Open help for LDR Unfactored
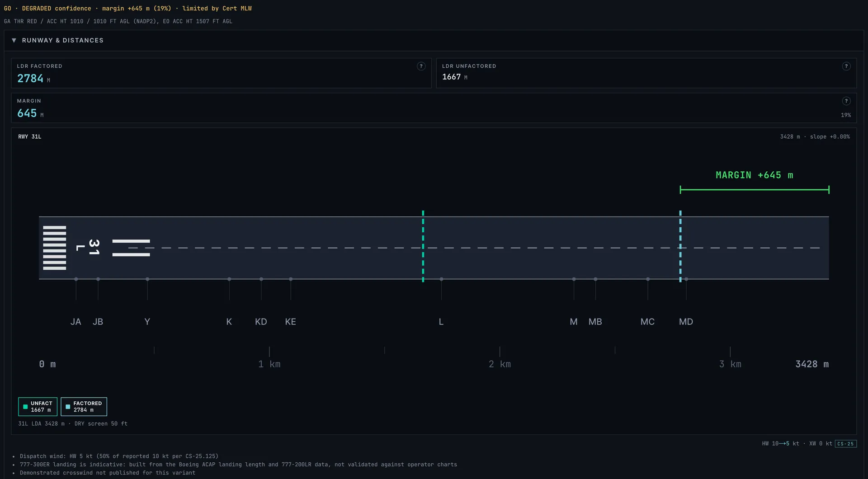The height and width of the screenshot is (479, 868). click(846, 66)
